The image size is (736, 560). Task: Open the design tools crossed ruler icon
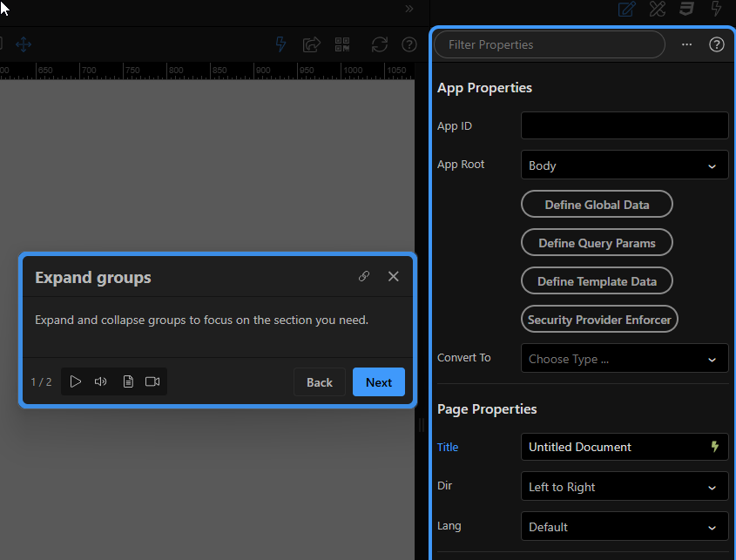coord(657,9)
